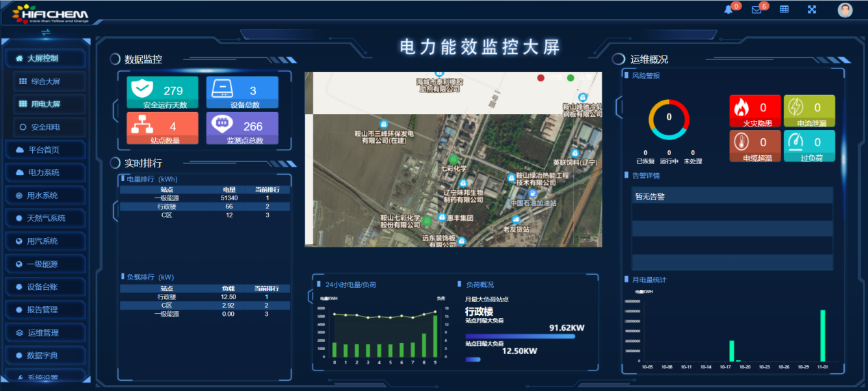This screenshot has width=868, height=391.
Task: Click the device icon on 设备总数 card
Action: coord(222,89)
